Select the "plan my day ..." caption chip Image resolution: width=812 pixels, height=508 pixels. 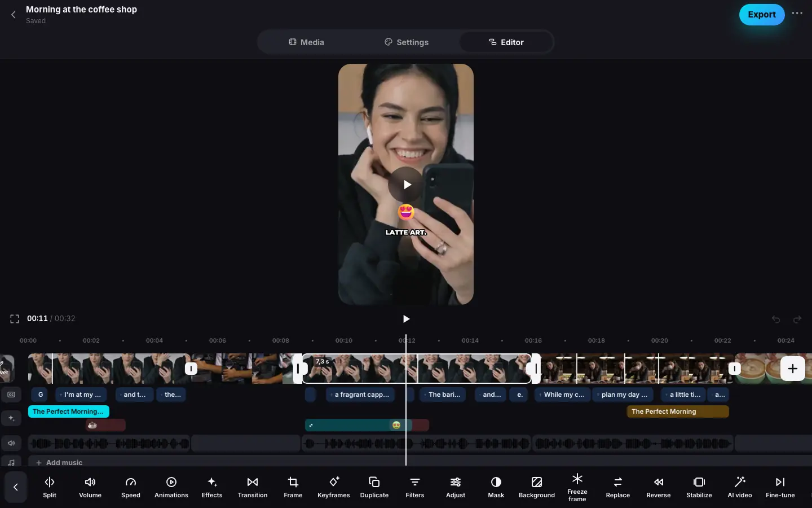pyautogui.click(x=623, y=395)
